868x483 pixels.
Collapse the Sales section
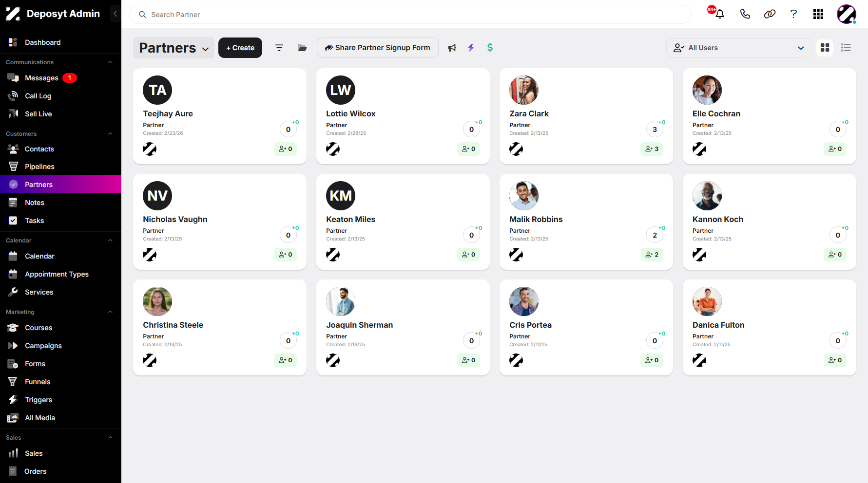click(x=110, y=438)
